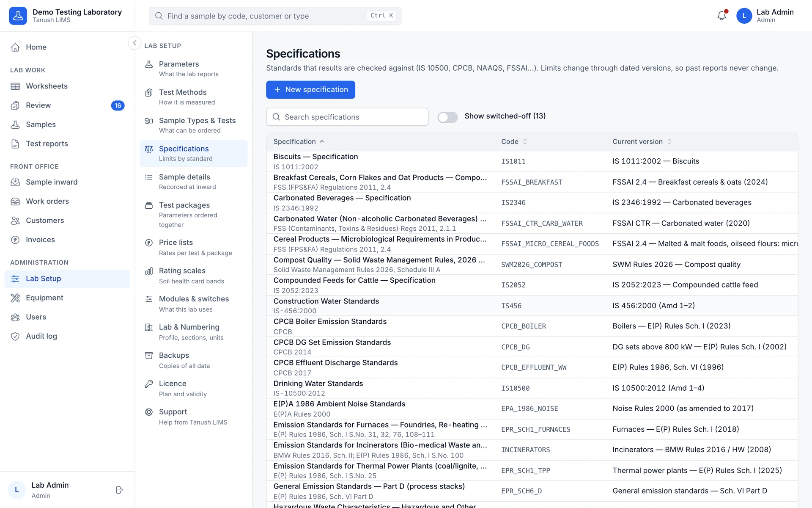Sort by Specification column header
The image size is (812, 508).
pyautogui.click(x=299, y=142)
